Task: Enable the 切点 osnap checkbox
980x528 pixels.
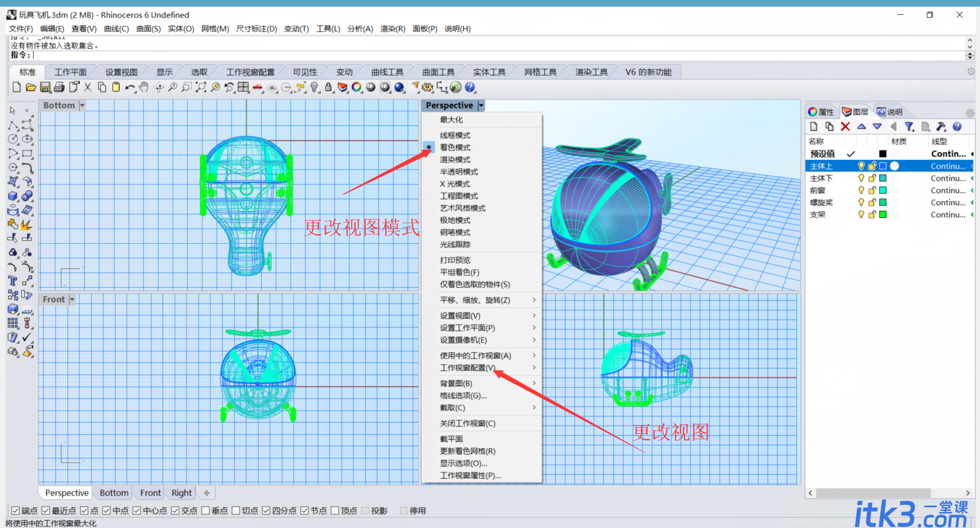Action: click(x=236, y=510)
